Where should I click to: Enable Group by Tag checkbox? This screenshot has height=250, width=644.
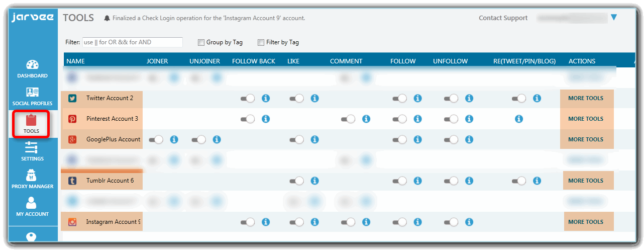[201, 43]
